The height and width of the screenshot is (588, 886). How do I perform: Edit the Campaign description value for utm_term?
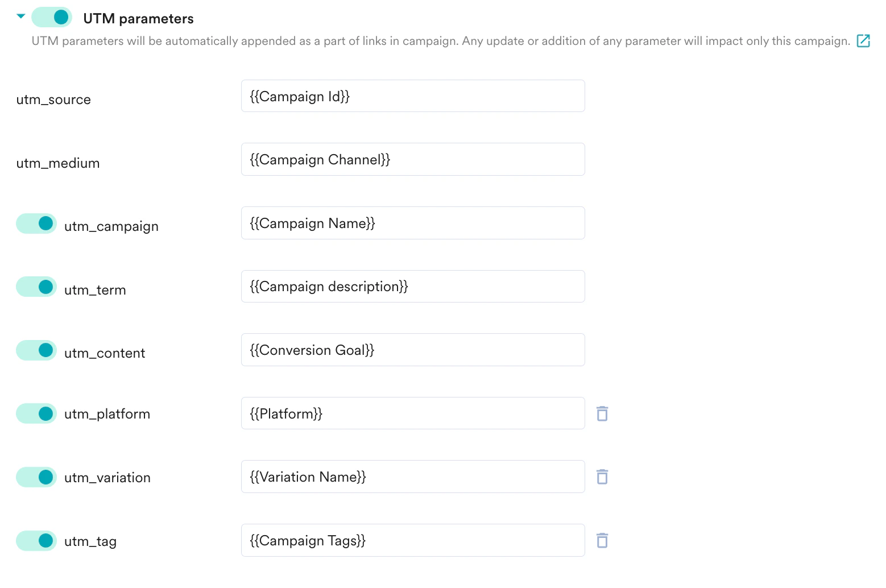tap(413, 286)
